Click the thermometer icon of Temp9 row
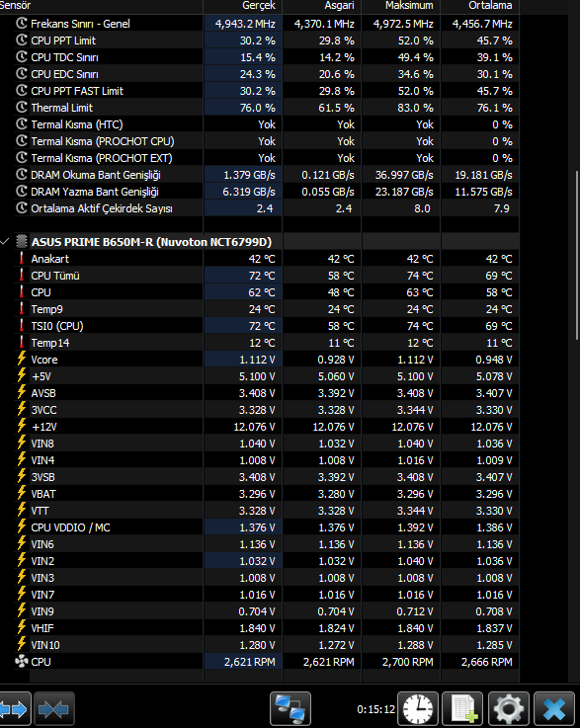This screenshot has width=580, height=728. click(x=22, y=309)
